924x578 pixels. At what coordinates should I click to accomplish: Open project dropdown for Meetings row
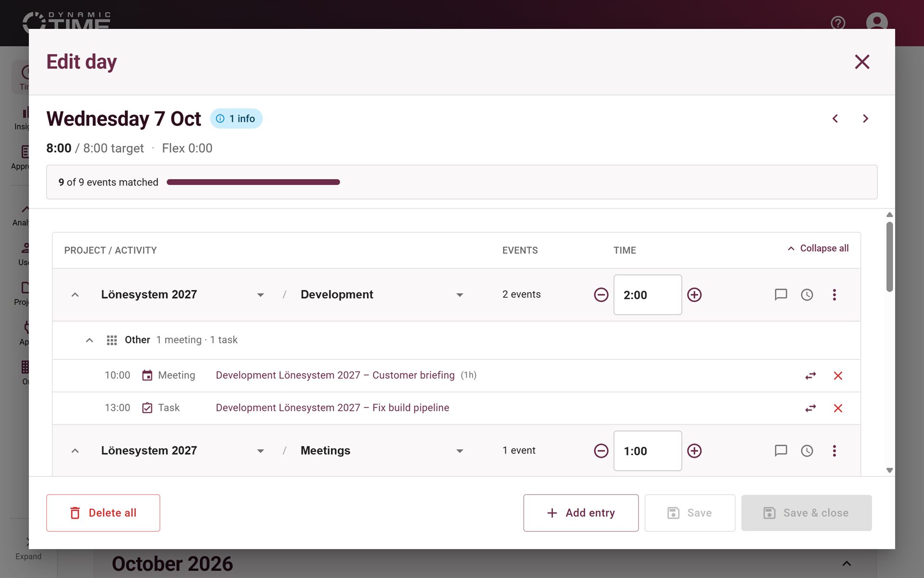coord(260,451)
